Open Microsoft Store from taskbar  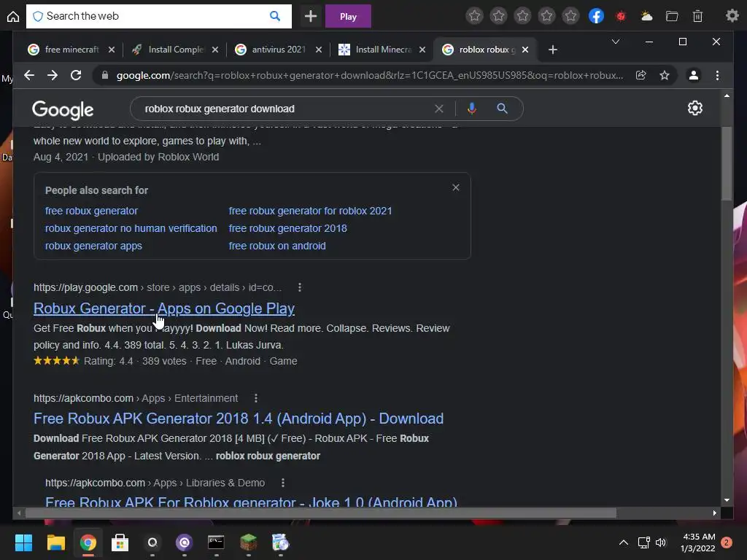coord(120,542)
